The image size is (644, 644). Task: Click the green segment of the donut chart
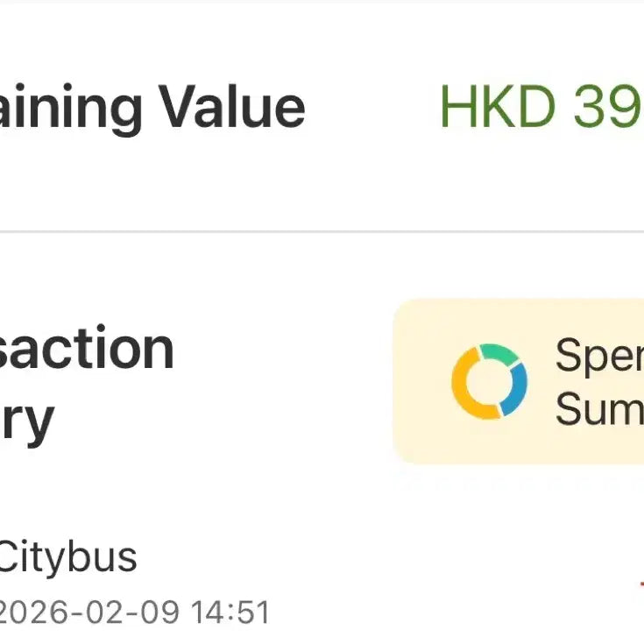pyautogui.click(x=498, y=353)
